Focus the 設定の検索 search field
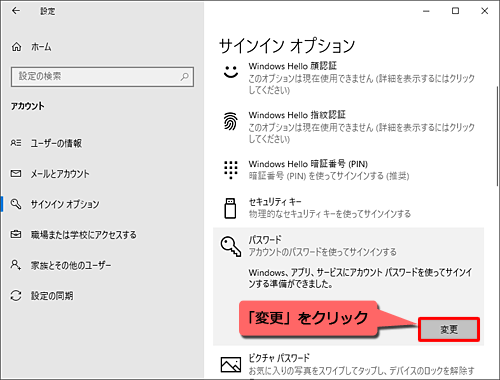Image resolution: width=500 pixels, height=380 pixels. (102, 77)
